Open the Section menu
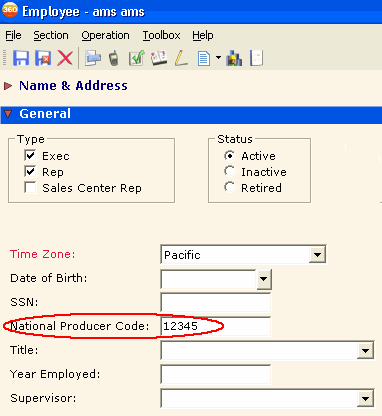Viewport: 382px width, 416px height. click(x=51, y=35)
